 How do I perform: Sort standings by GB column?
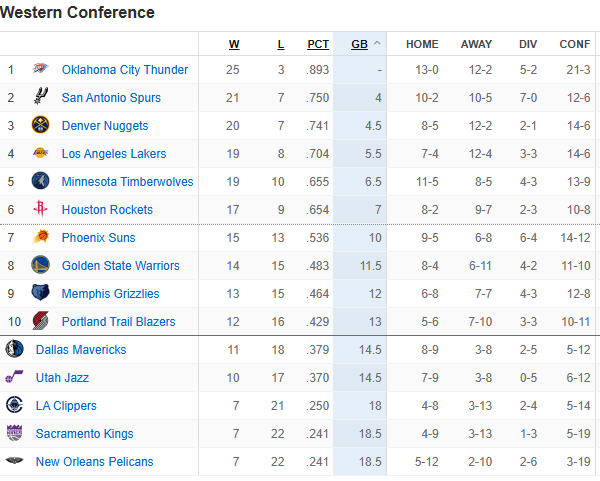tap(360, 44)
